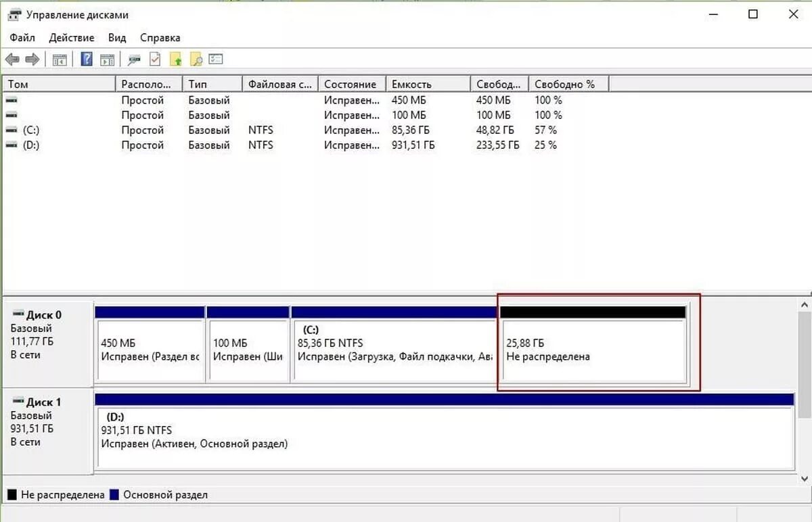
Task: Click the checklist view settings icon
Action: click(x=216, y=60)
